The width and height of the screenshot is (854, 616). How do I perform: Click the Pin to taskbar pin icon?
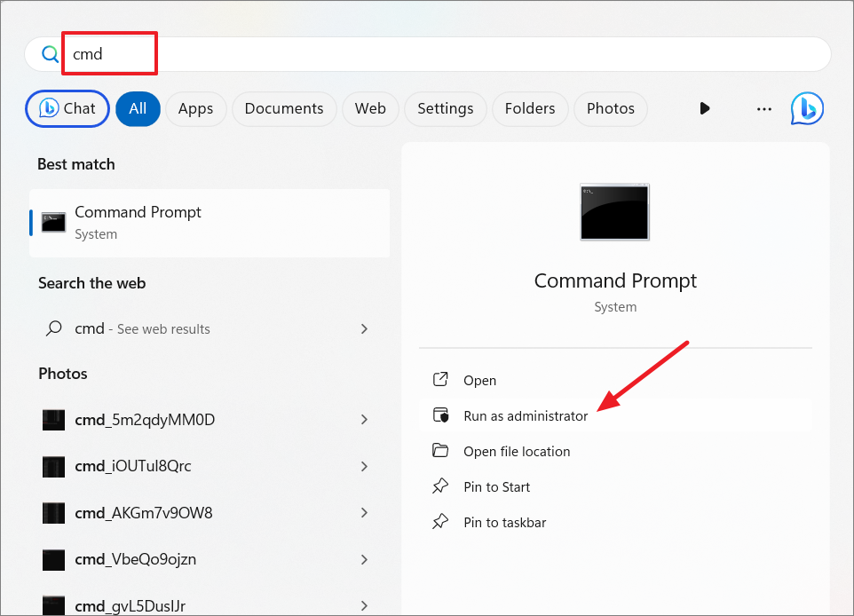pyautogui.click(x=440, y=521)
